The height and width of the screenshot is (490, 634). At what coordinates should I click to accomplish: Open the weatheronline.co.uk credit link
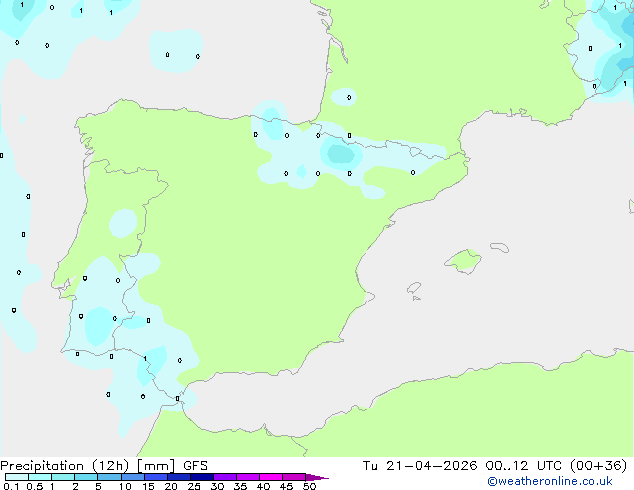pyautogui.click(x=550, y=481)
